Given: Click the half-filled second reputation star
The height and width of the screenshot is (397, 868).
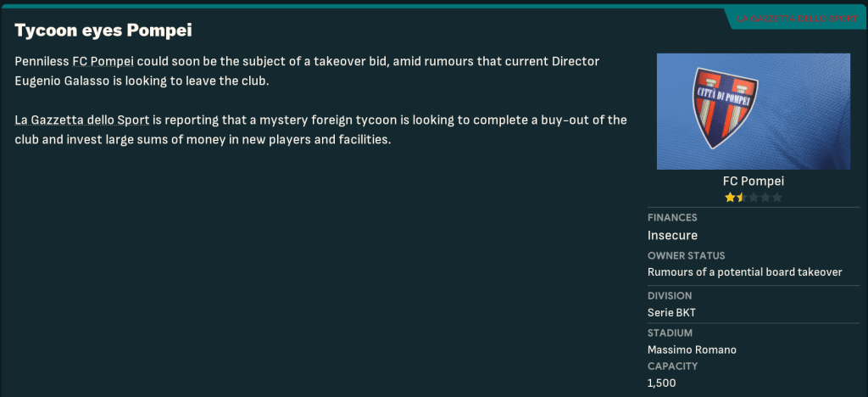Looking at the screenshot, I should 741,198.
